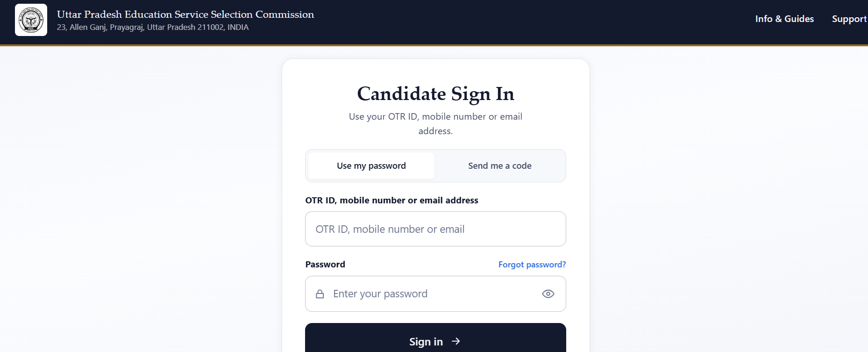Follow the Forgot password? link

click(532, 265)
